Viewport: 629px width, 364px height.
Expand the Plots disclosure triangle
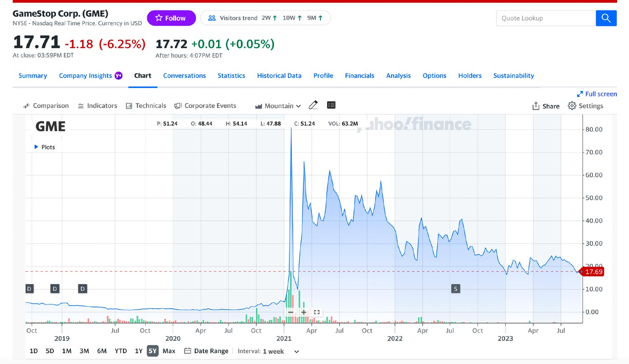36,147
